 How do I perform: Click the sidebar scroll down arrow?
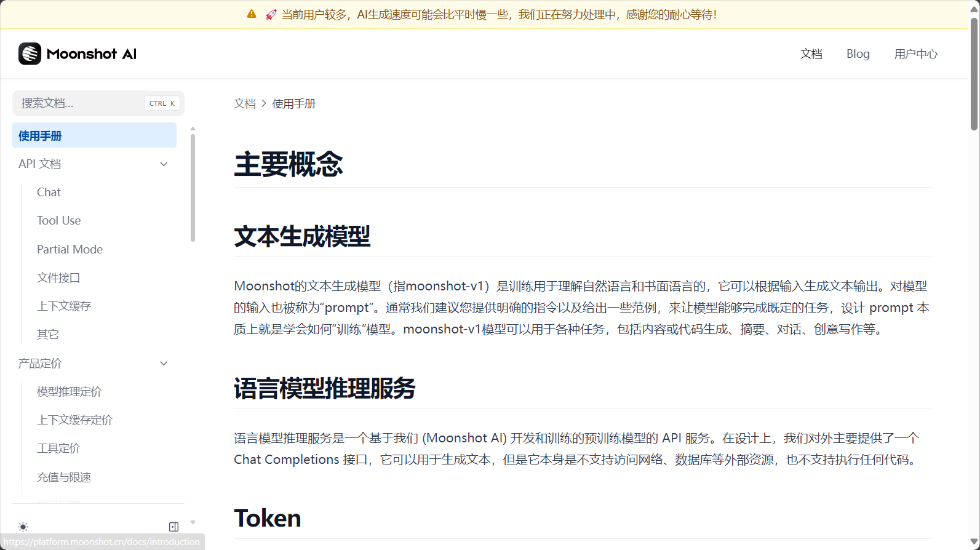pos(193,522)
